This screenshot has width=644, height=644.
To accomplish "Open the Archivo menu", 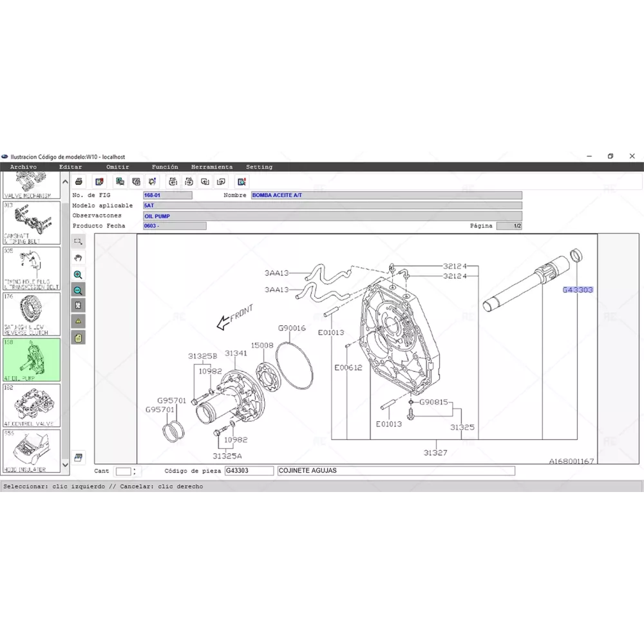I will tap(23, 167).
